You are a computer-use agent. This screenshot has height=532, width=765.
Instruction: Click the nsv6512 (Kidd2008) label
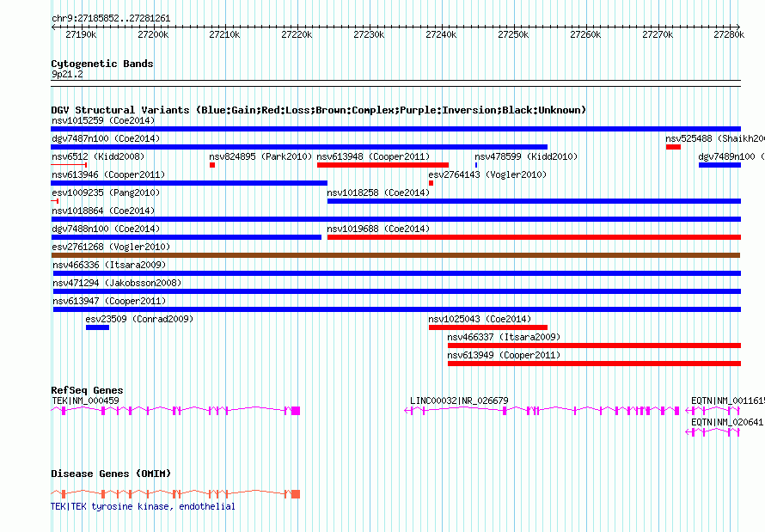(98, 156)
